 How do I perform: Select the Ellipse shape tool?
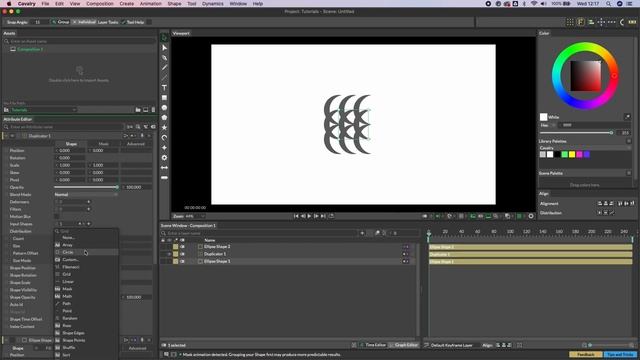coord(164,108)
